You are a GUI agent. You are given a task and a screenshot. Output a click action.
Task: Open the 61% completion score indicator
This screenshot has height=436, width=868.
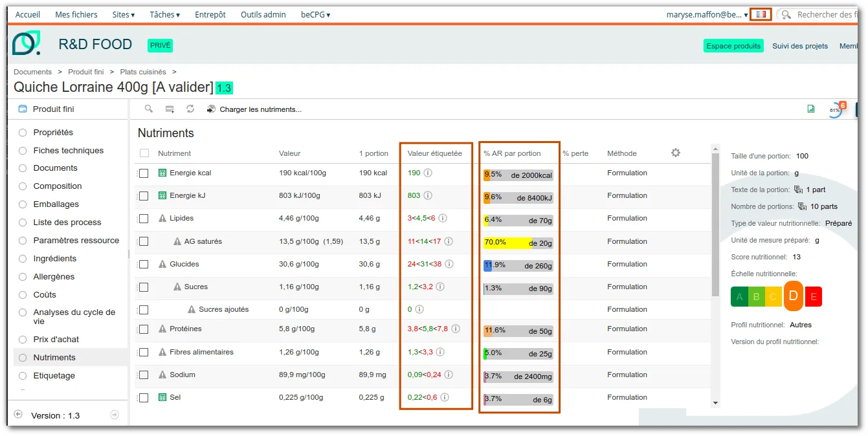coord(835,110)
